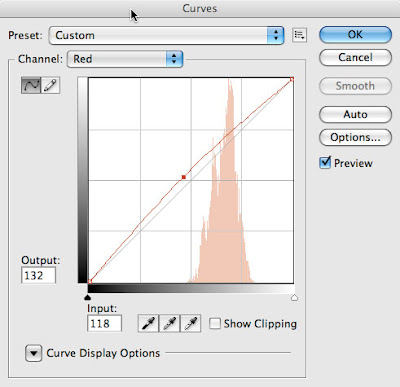The width and height of the screenshot is (400, 387).
Task: Open the preset options menu icon
Action: pos(299,35)
